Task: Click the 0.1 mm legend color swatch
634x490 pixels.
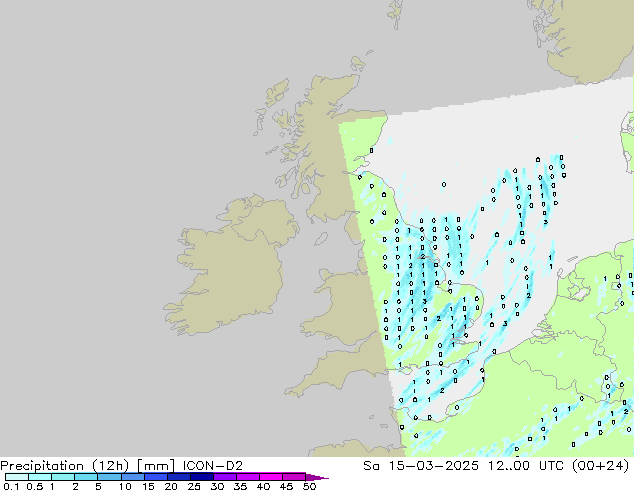Action: 16,477
